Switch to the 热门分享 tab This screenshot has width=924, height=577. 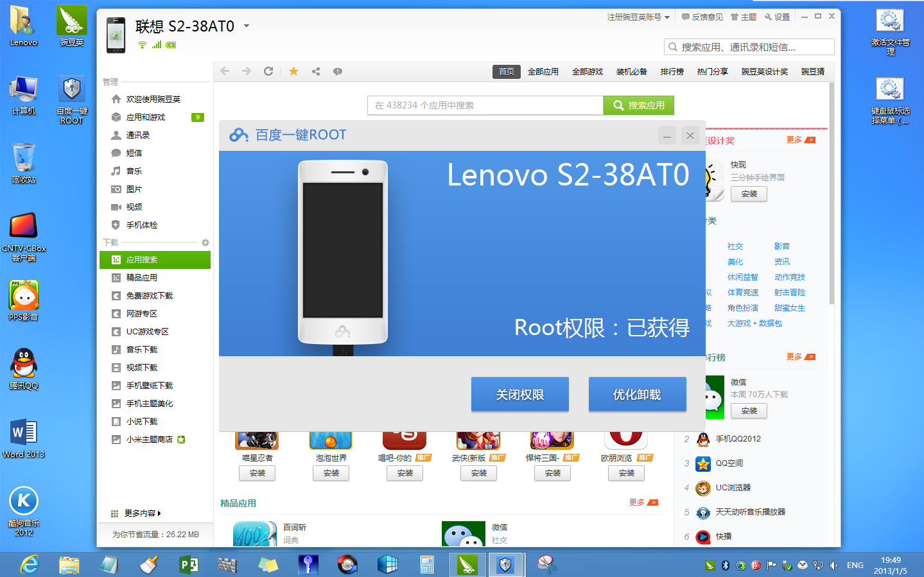[713, 72]
